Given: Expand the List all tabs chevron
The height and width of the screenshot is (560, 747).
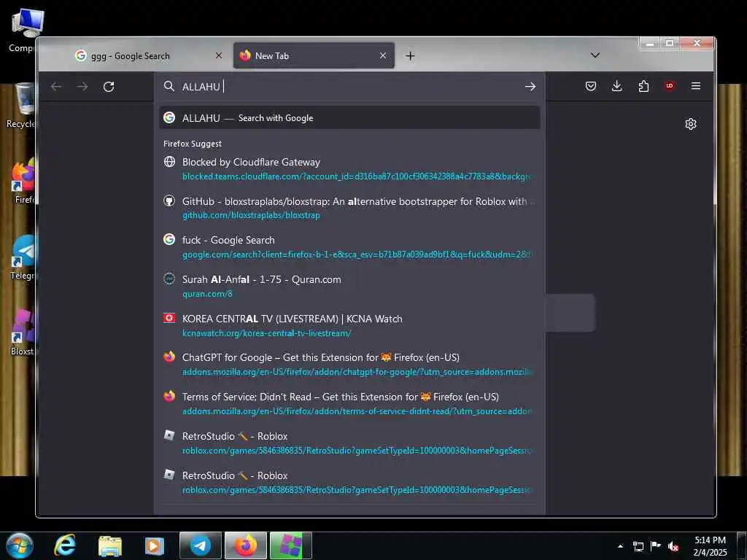Looking at the screenshot, I should click(x=595, y=55).
